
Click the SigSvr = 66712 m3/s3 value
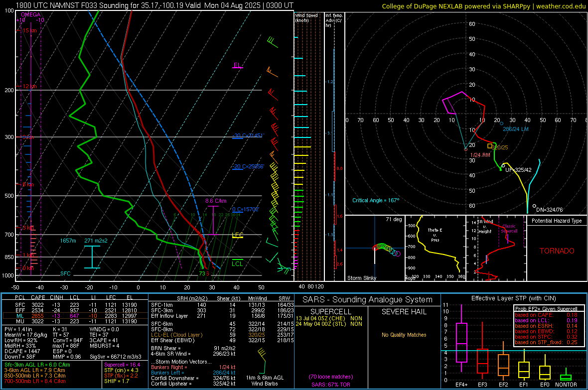116,357
